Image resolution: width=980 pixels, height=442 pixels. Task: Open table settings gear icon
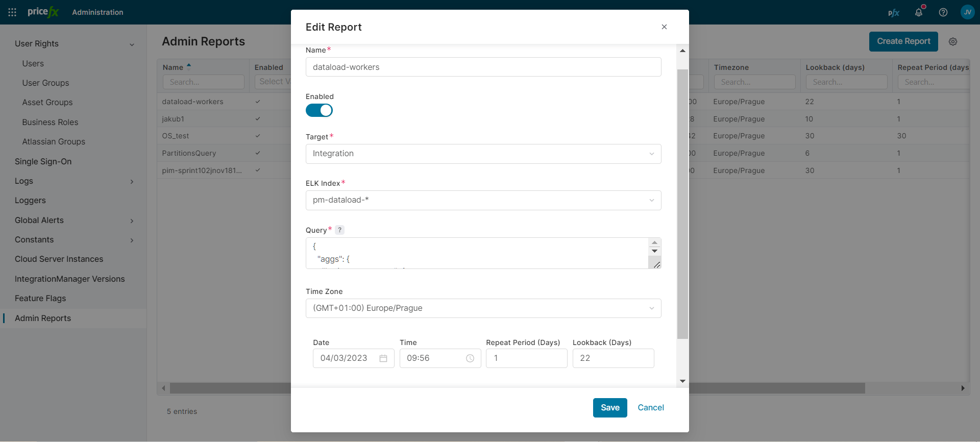pos(952,42)
